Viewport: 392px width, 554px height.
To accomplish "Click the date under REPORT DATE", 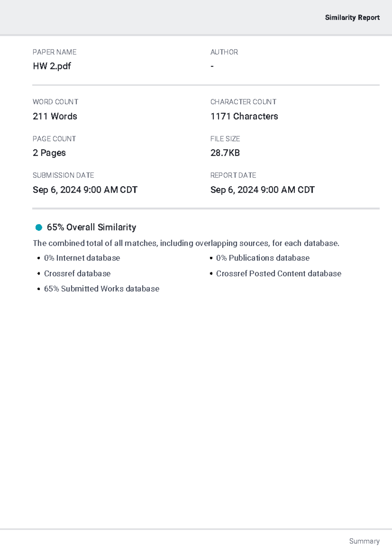I will 262,190.
